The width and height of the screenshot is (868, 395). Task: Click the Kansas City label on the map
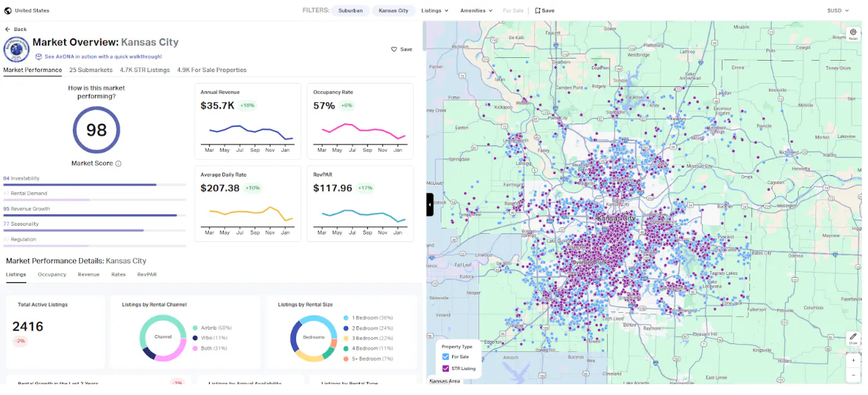point(616,219)
